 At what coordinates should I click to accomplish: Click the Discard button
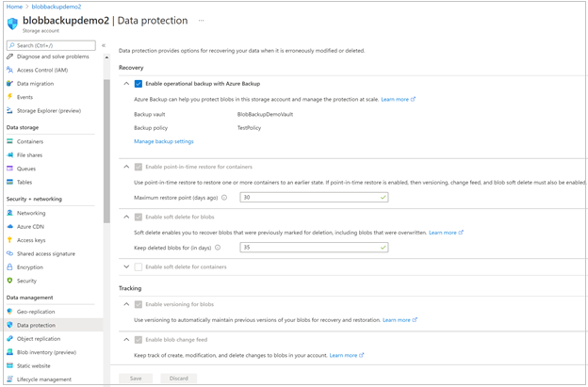click(178, 379)
